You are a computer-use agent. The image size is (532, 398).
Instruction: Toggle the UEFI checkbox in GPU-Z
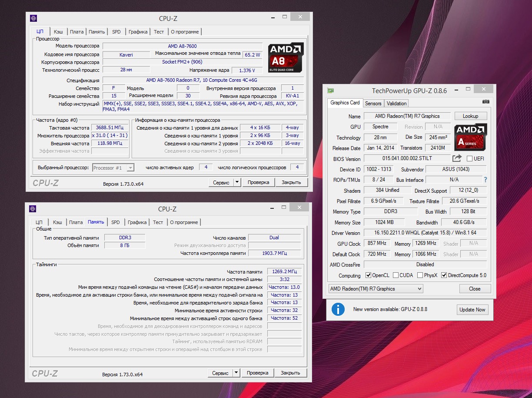click(x=469, y=159)
